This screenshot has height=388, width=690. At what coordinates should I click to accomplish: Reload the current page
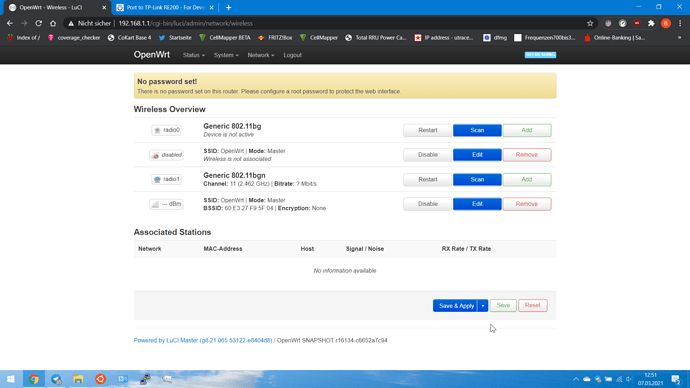pyautogui.click(x=39, y=23)
